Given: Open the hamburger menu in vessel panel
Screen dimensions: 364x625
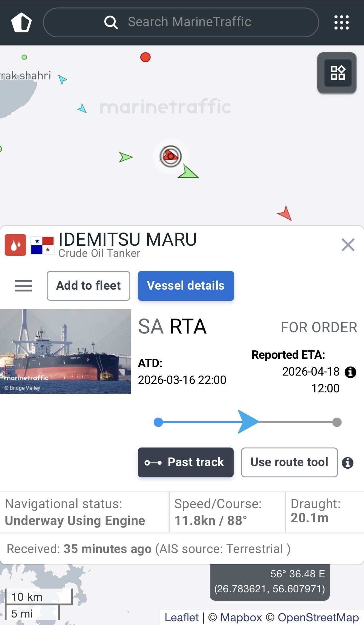Looking at the screenshot, I should coord(23,286).
